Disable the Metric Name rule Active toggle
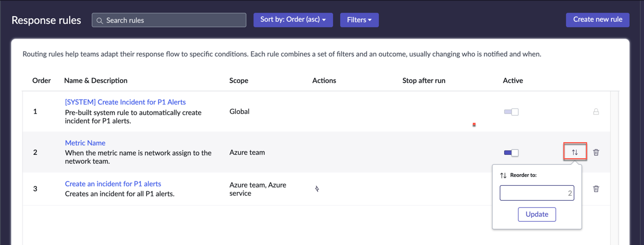The height and width of the screenshot is (245, 644). pos(511,153)
